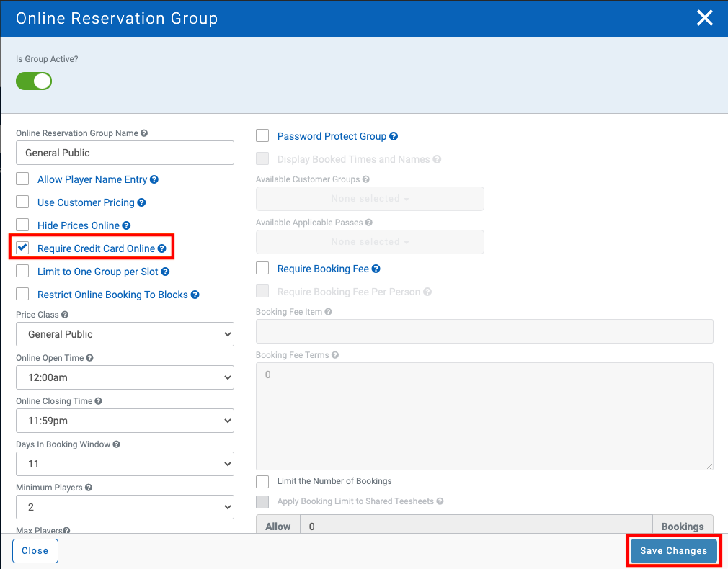
Task: Enable Limit to One Group per Slot
Action: click(22, 271)
